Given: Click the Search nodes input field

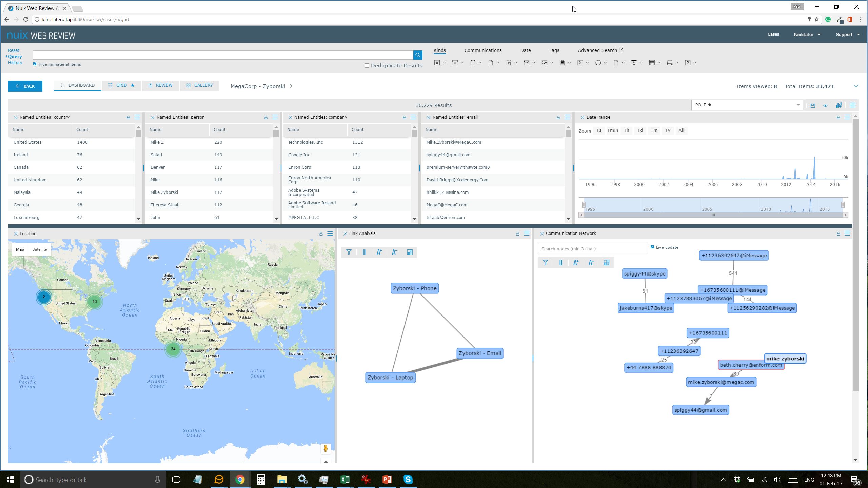Looking at the screenshot, I should [592, 248].
